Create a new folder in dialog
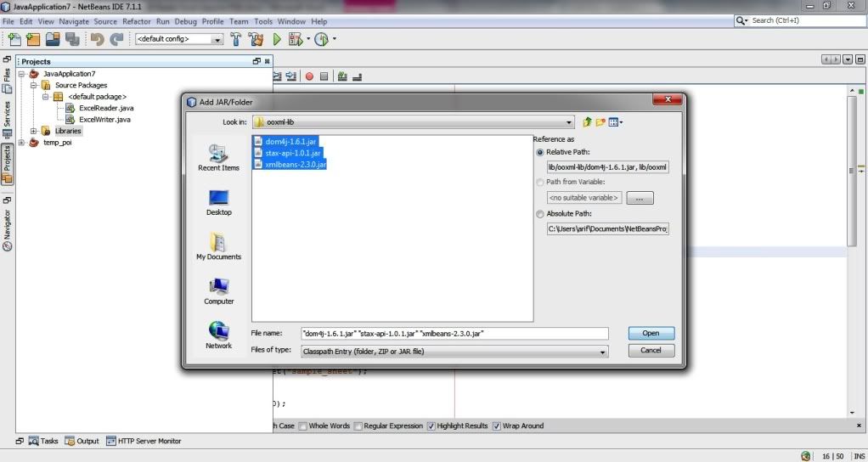 600,122
